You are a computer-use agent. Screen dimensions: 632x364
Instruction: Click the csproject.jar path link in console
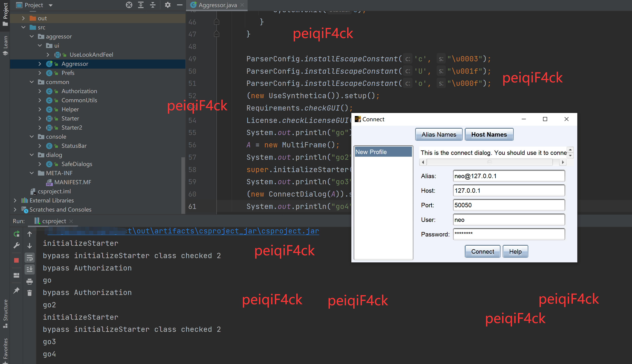click(x=183, y=231)
